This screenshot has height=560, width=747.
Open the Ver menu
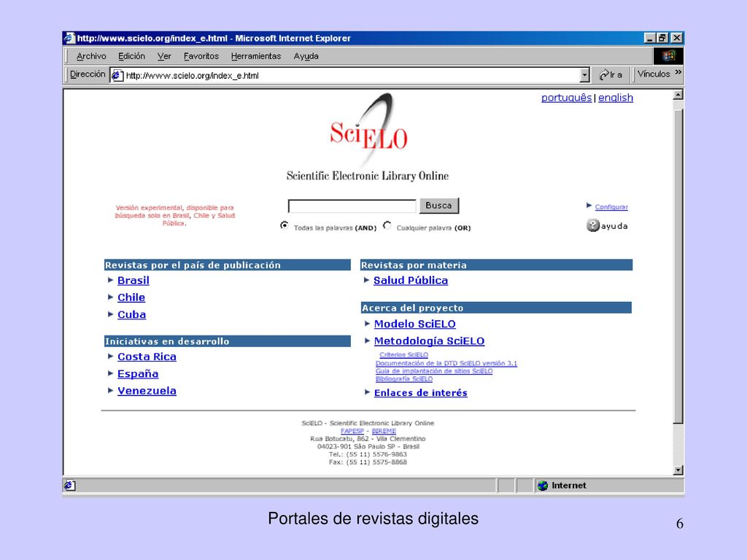[164, 56]
